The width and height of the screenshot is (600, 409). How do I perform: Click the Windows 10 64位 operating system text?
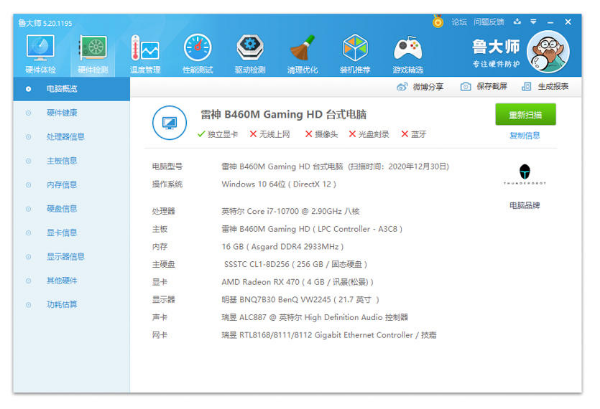point(279,184)
